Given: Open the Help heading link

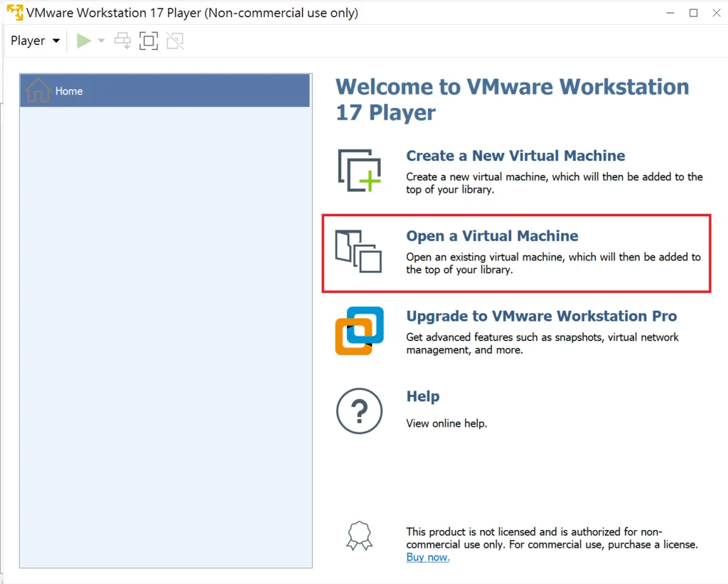Looking at the screenshot, I should [423, 396].
